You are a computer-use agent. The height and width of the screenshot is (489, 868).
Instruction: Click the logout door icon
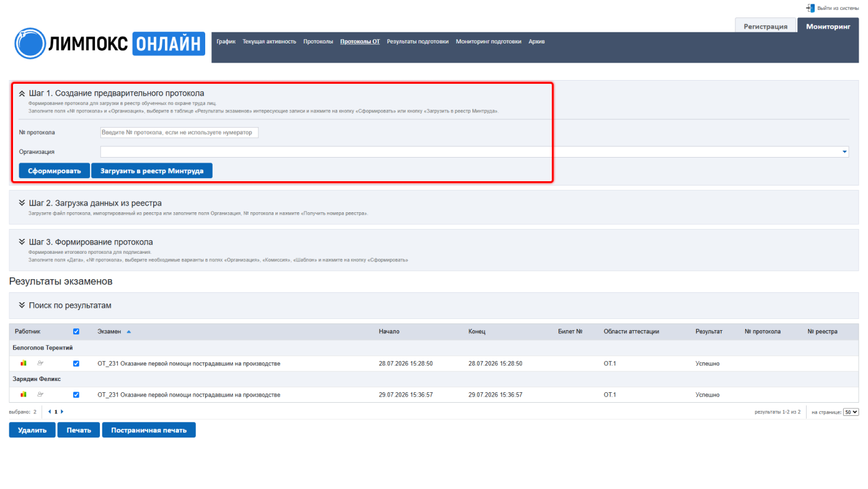(810, 8)
